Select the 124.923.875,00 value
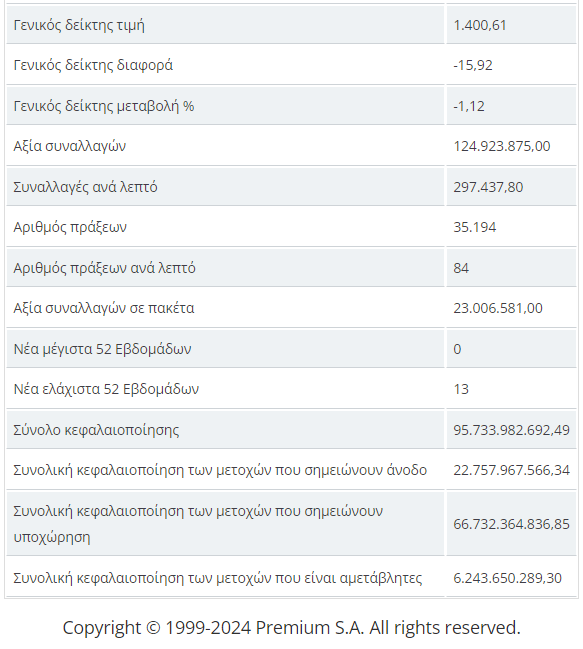Image resolution: width=583 pixels, height=649 pixels. click(x=501, y=146)
